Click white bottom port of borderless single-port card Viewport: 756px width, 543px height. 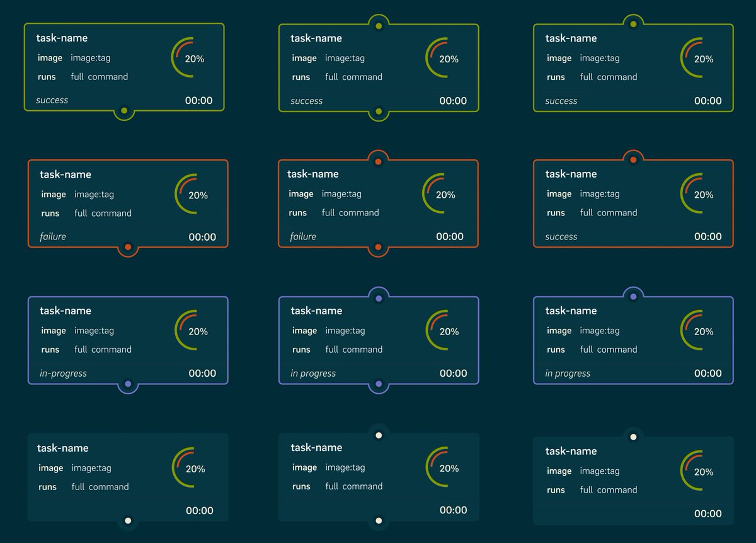(128, 520)
